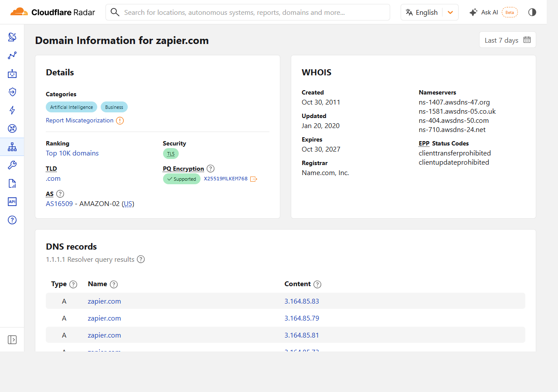558x392 pixels.
Task: Expand the sidebar with the panel toggle icon
Action: pos(12,340)
